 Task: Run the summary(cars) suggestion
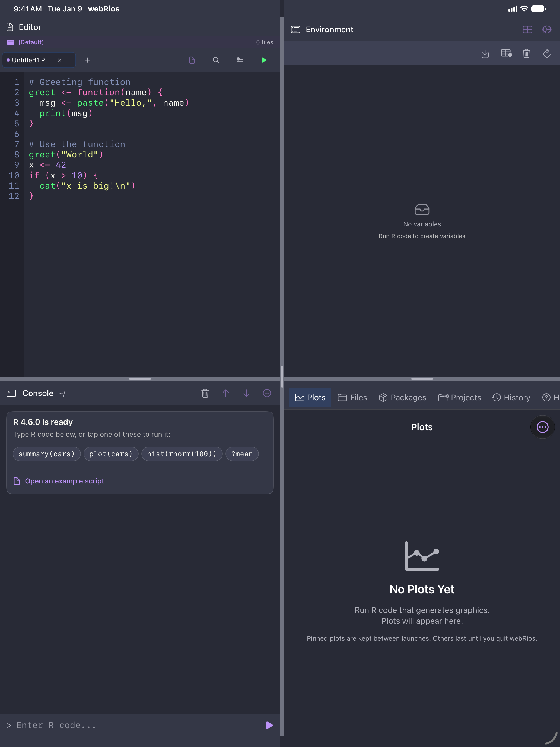[x=47, y=454]
